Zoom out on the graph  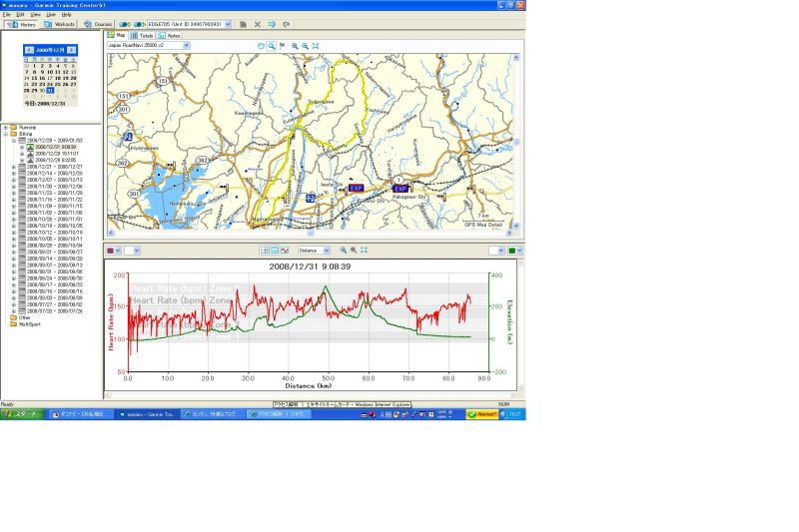click(354, 250)
